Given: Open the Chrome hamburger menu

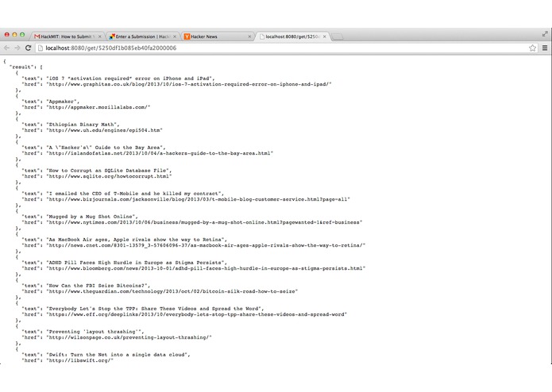Looking at the screenshot, I should point(545,48).
